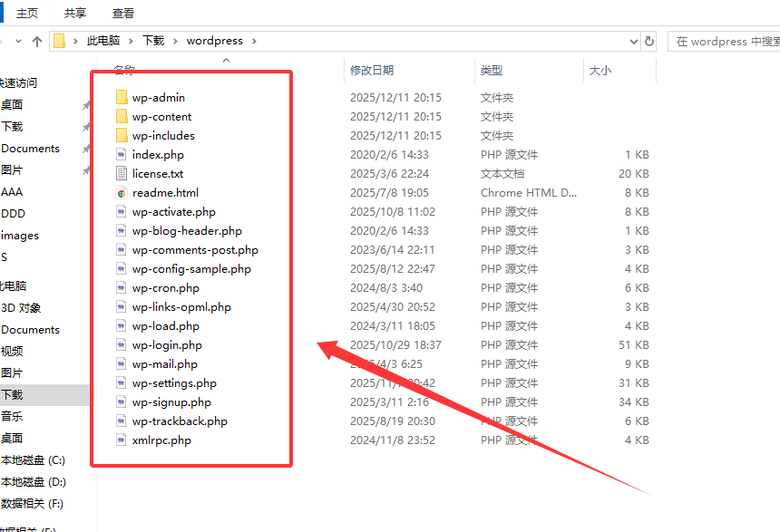Click the readme.html Chrome icon
Viewport: 780px width, 532px height.
pos(122,193)
